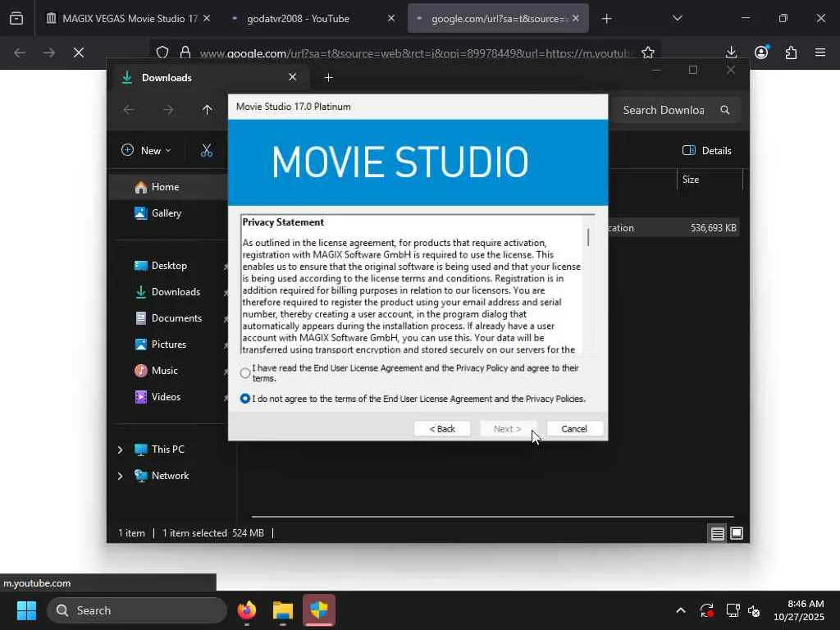Open the Firefox hamburger menu
This screenshot has height=630, width=840.
tap(820, 52)
